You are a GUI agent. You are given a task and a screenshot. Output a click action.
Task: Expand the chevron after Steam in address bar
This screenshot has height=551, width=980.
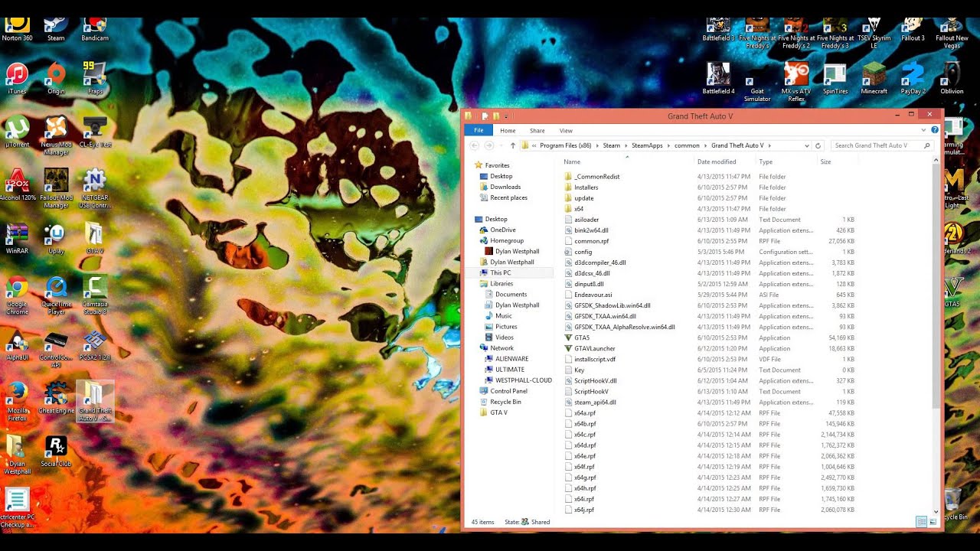626,145
